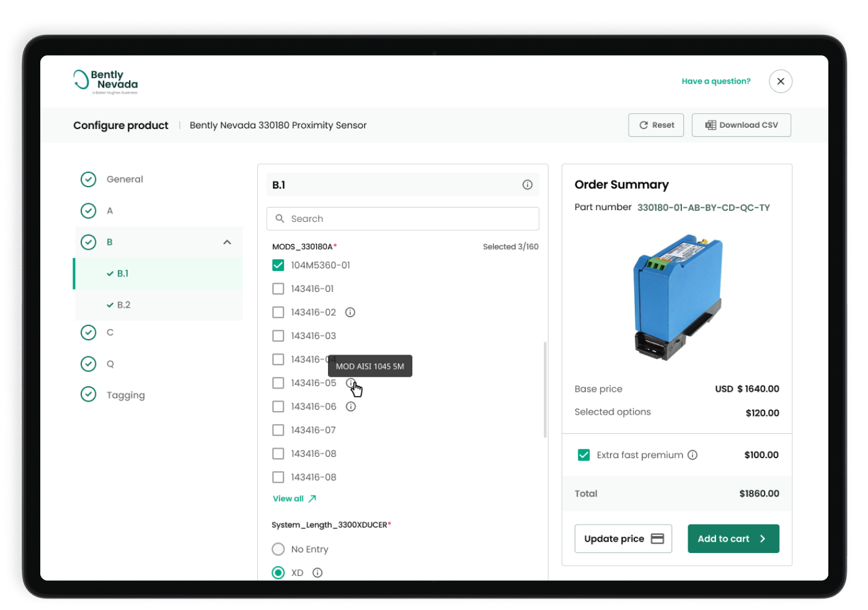Click the A step checkmark icon
The image size is (868, 610).
point(89,211)
